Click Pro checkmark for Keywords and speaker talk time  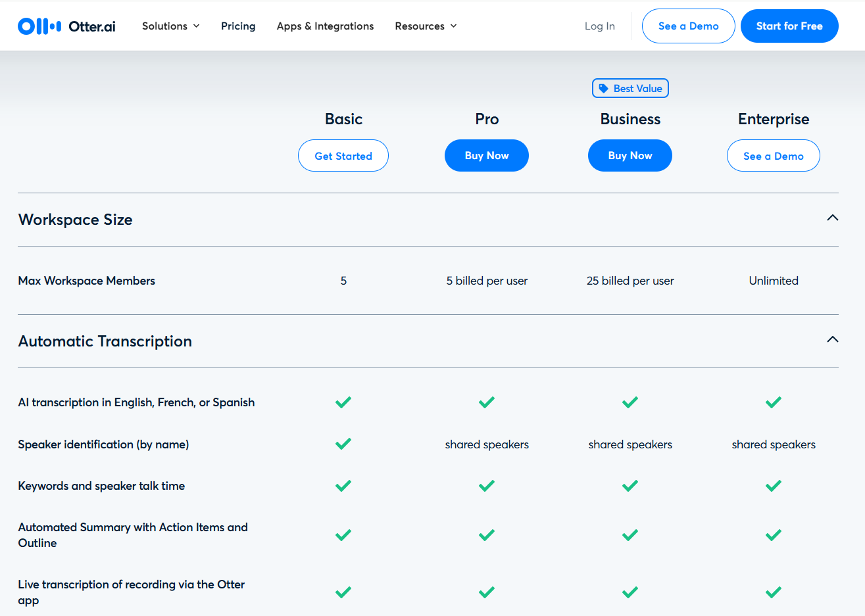click(487, 486)
